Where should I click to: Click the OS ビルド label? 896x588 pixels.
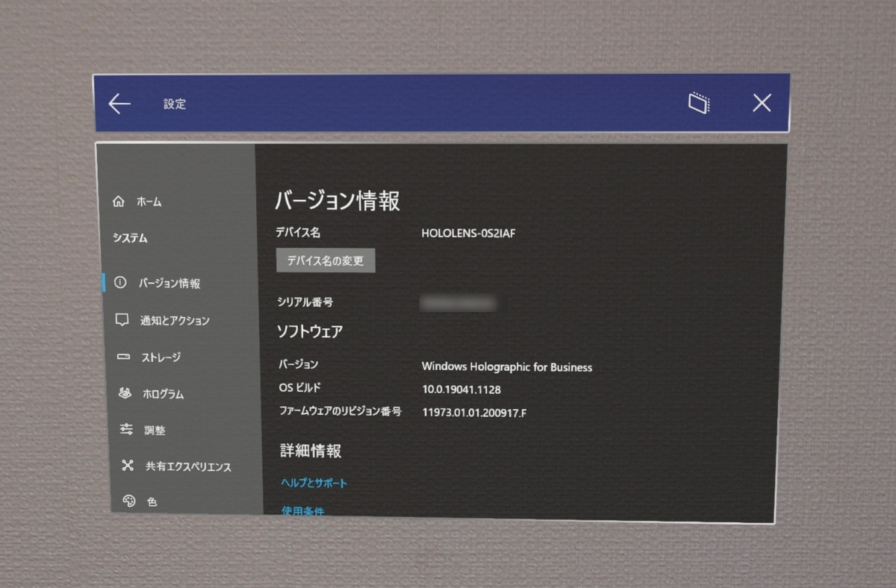point(299,388)
